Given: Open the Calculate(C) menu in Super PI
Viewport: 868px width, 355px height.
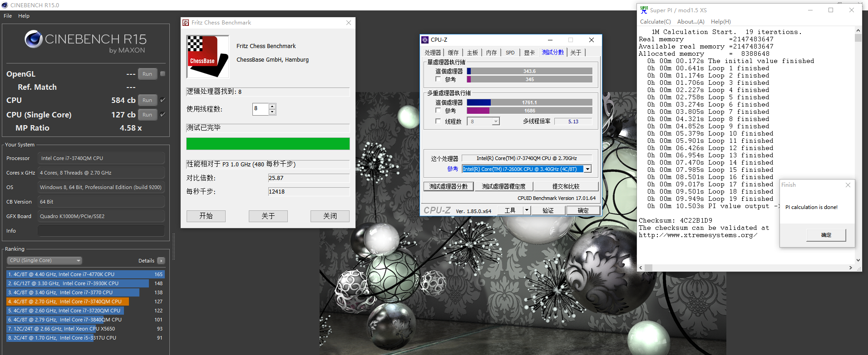Looking at the screenshot, I should 655,22.
